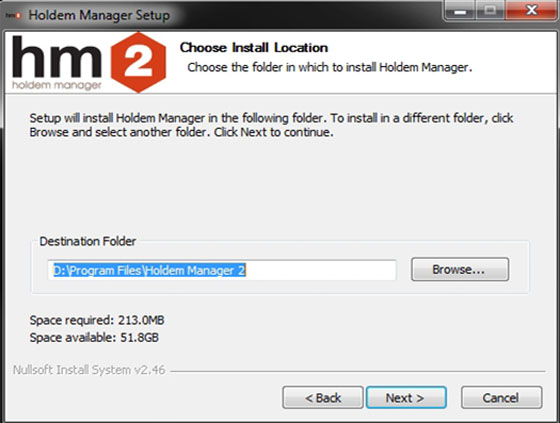Click the install instructions paragraph text
This screenshot has height=423, width=560.
click(x=271, y=125)
